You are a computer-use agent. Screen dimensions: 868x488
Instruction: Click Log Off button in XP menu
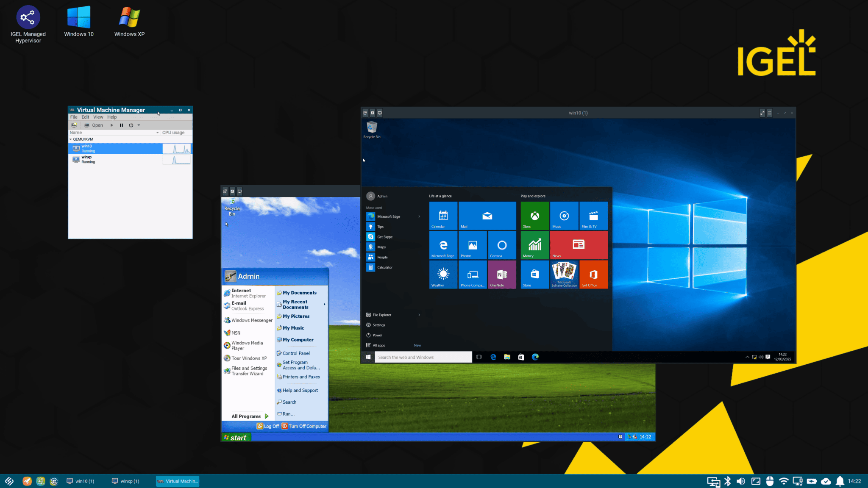(268, 427)
